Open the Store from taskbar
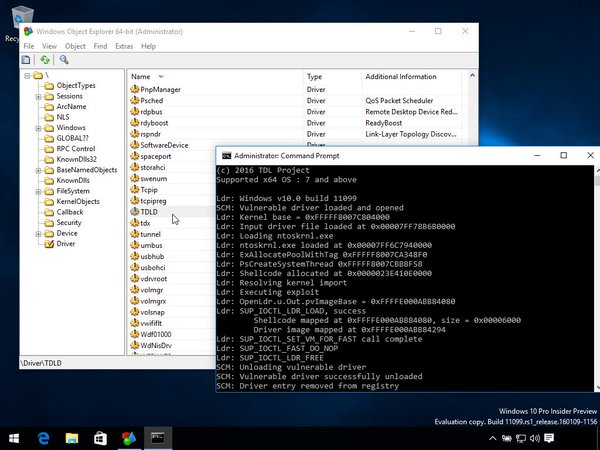Viewport: 600px width, 450px height. tap(100, 438)
